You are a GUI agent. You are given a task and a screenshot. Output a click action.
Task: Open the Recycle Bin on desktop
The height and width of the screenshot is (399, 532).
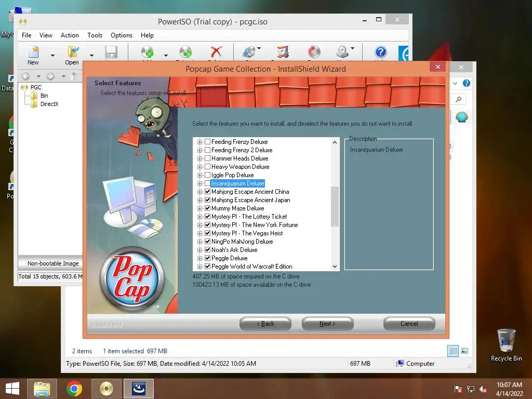[506, 345]
